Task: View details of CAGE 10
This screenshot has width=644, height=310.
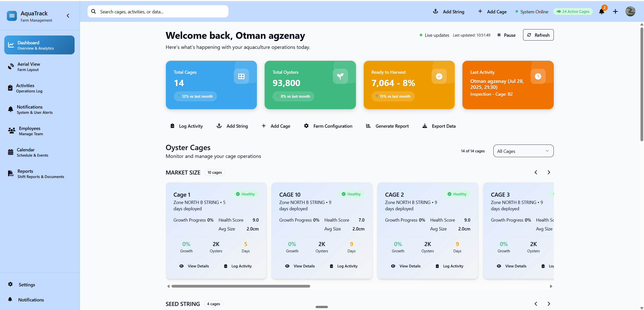Action: point(300,266)
